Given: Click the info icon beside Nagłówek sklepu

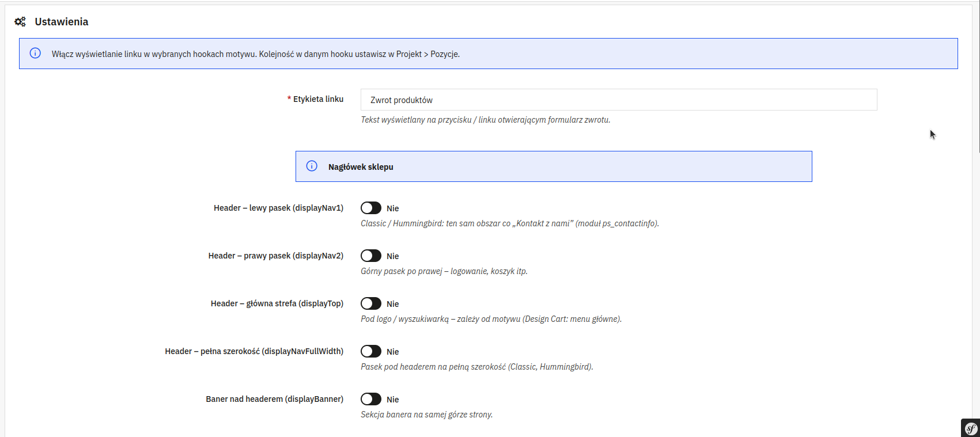Looking at the screenshot, I should pyautogui.click(x=312, y=166).
